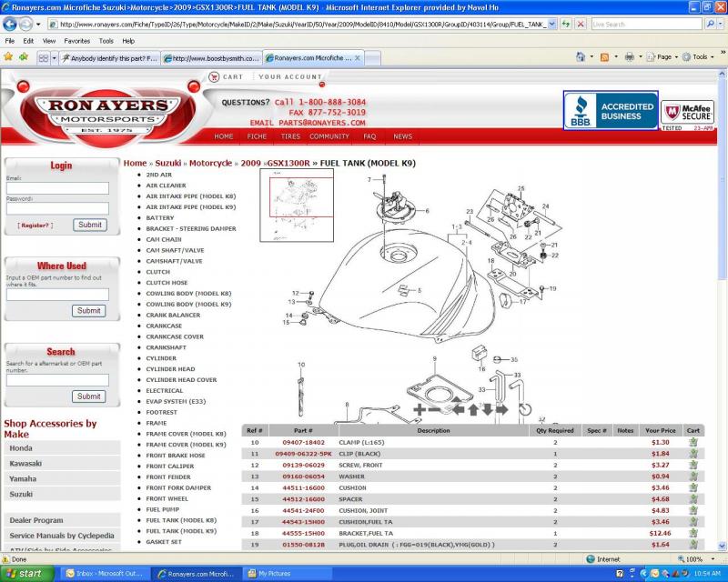Add BRACKET,FUEL TA to cart via icon

[693, 533]
